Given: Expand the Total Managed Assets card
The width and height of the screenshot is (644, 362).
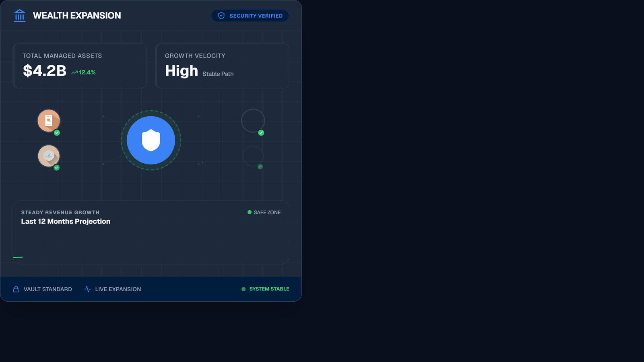Looking at the screenshot, I should (x=79, y=66).
